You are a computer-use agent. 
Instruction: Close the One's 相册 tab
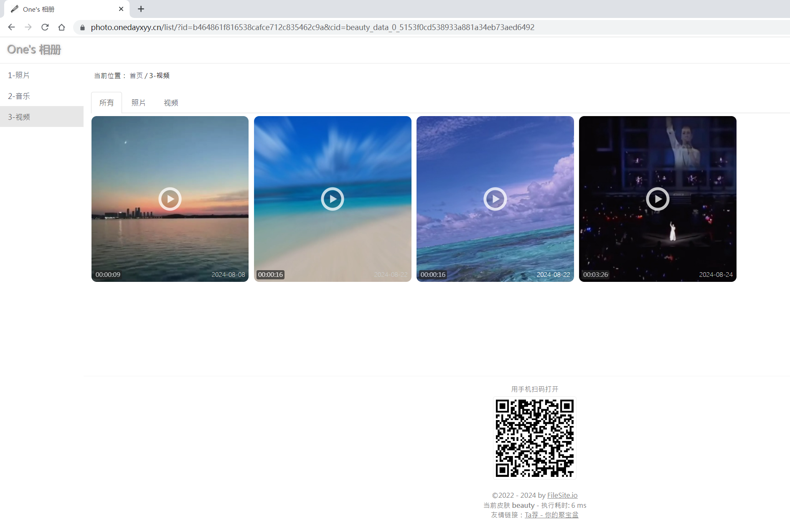coord(121,9)
